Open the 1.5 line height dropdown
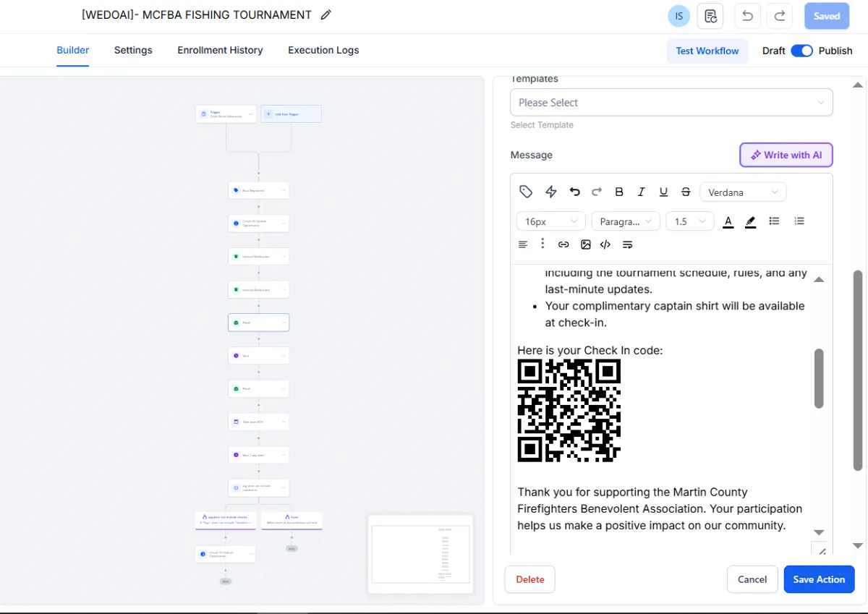Screen dimensions: 868x614 690,221
